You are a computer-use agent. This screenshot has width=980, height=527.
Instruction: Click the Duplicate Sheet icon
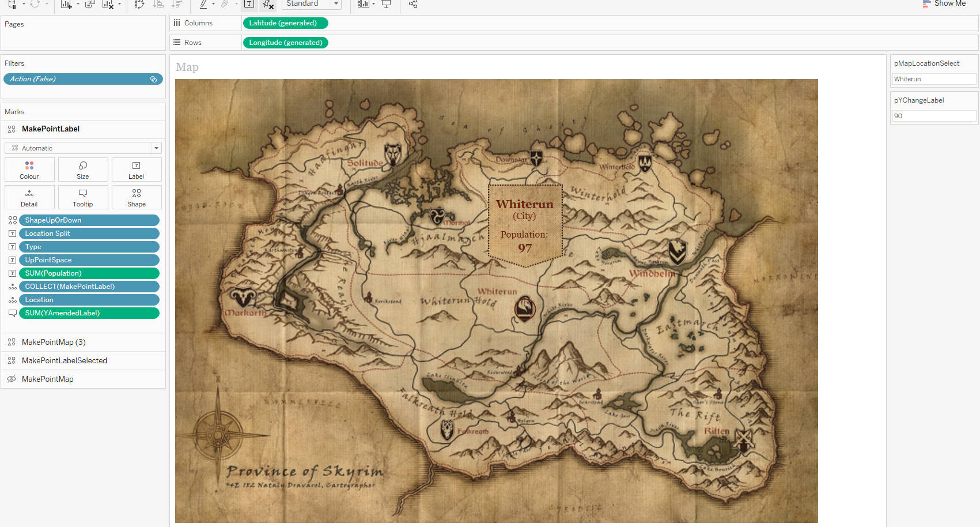[x=90, y=4]
